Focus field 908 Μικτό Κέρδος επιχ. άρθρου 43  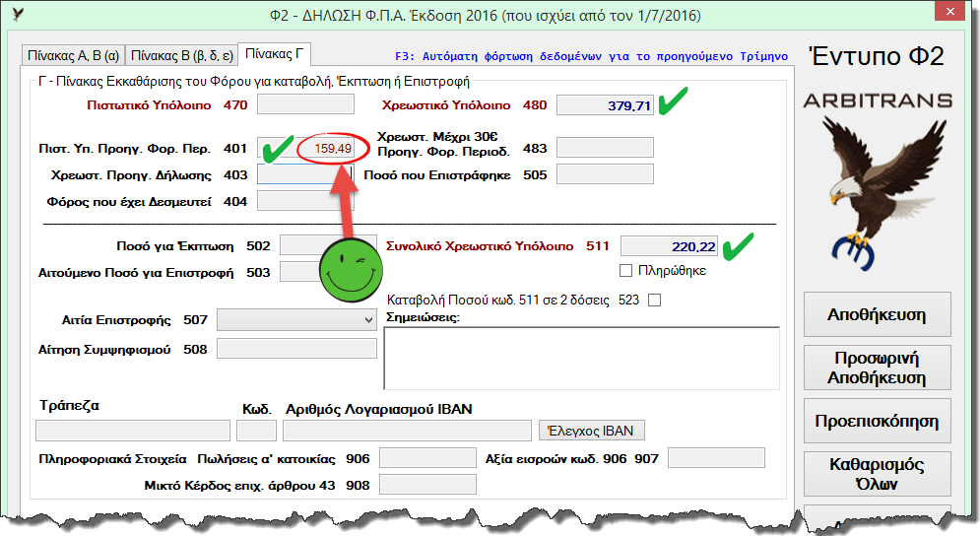coord(427,484)
